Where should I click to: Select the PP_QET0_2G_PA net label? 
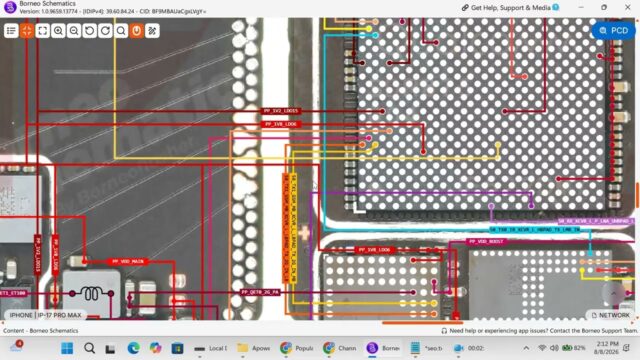pos(260,292)
